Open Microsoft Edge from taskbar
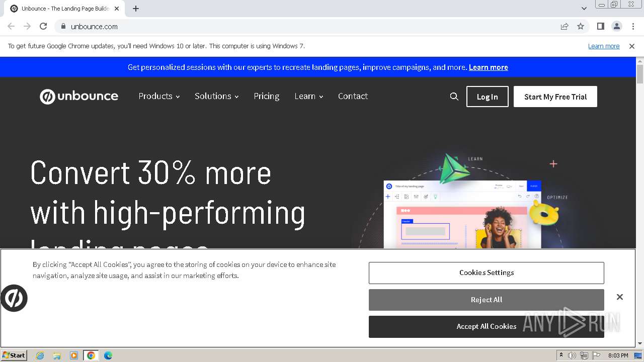This screenshot has height=362, width=644. coord(108,355)
